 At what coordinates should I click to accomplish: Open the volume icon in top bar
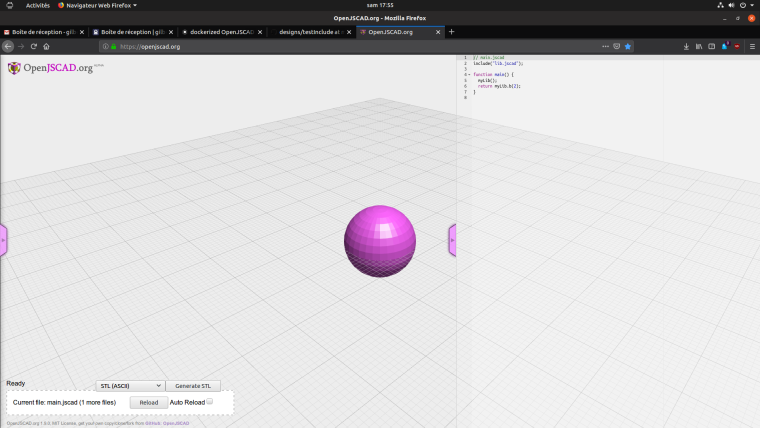coord(731,5)
